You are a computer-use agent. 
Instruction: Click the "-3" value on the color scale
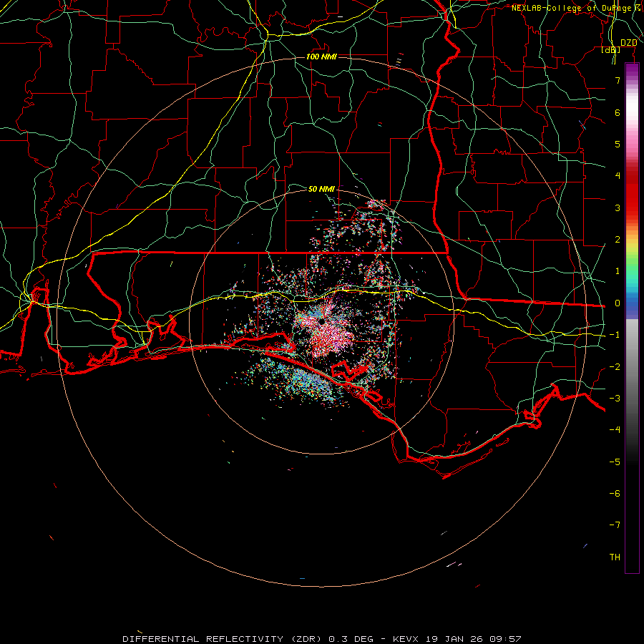pos(615,399)
